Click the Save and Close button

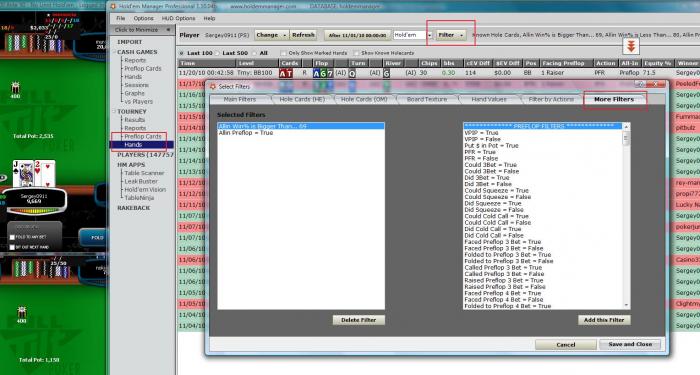pos(630,345)
